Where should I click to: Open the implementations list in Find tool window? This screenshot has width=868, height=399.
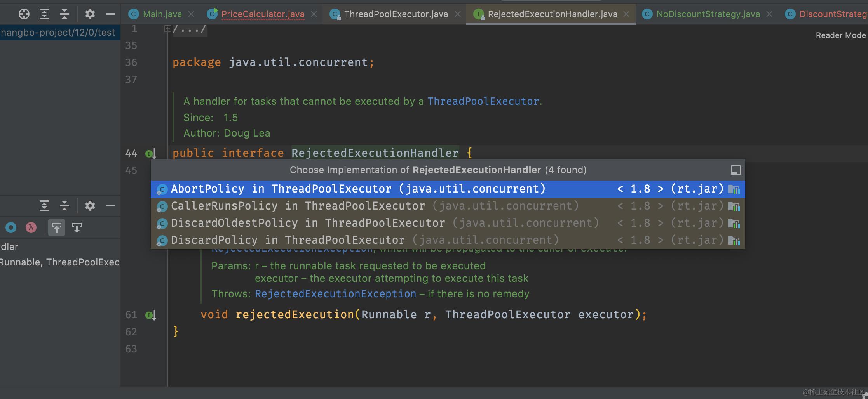coord(736,170)
